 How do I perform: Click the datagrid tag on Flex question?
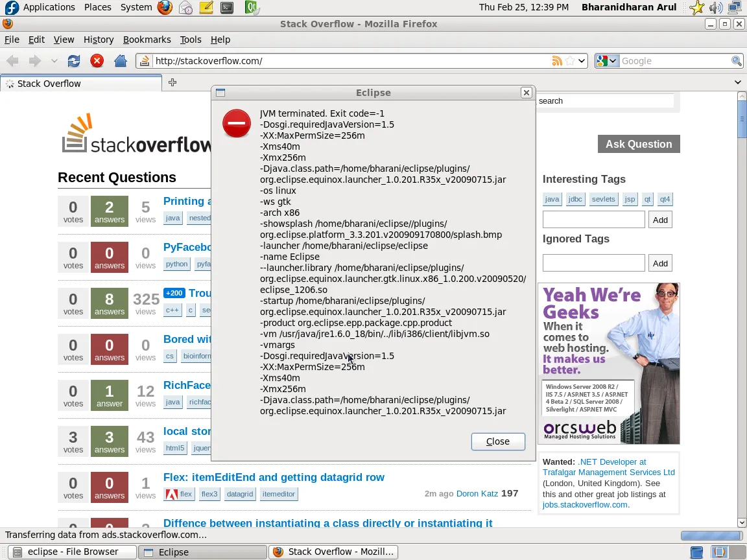tap(240, 494)
